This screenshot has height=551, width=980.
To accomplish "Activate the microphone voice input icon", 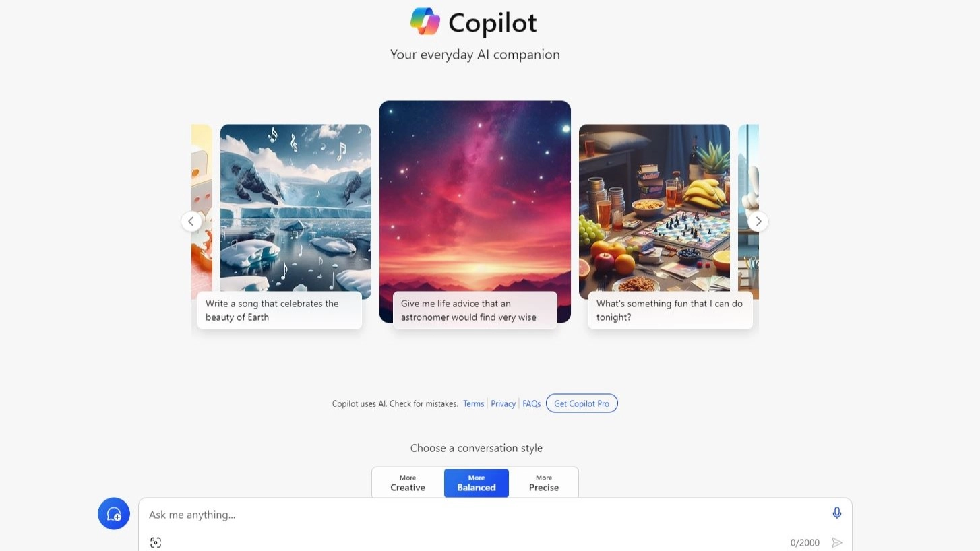I will [x=836, y=513].
